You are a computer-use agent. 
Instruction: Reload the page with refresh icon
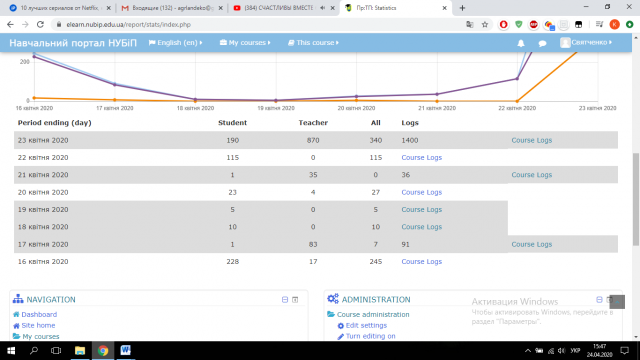click(40, 24)
